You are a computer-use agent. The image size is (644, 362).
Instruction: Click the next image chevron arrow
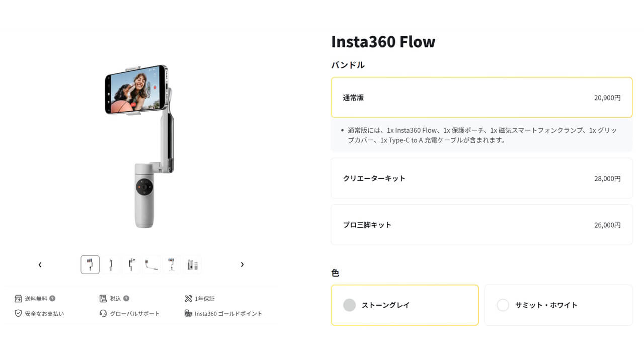coord(242,264)
